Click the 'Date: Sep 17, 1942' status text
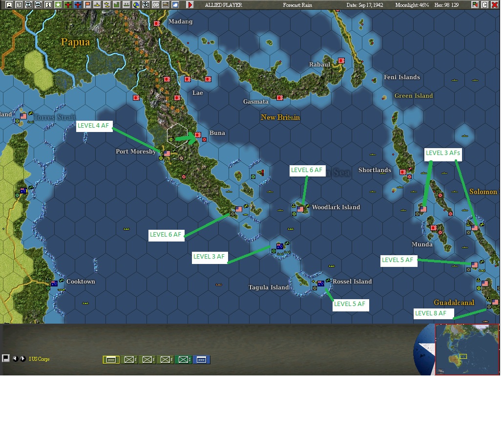The image size is (504, 439). (365, 5)
